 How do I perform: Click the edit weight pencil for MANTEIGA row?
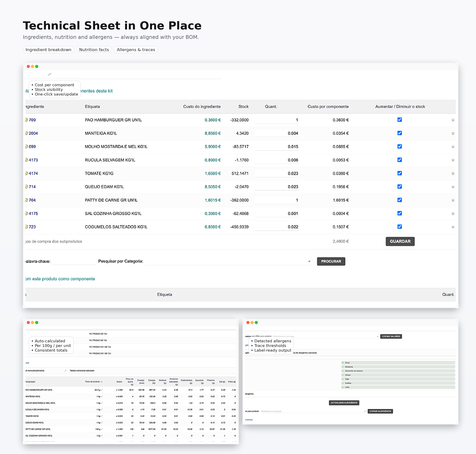pyautogui.click(x=102, y=396)
